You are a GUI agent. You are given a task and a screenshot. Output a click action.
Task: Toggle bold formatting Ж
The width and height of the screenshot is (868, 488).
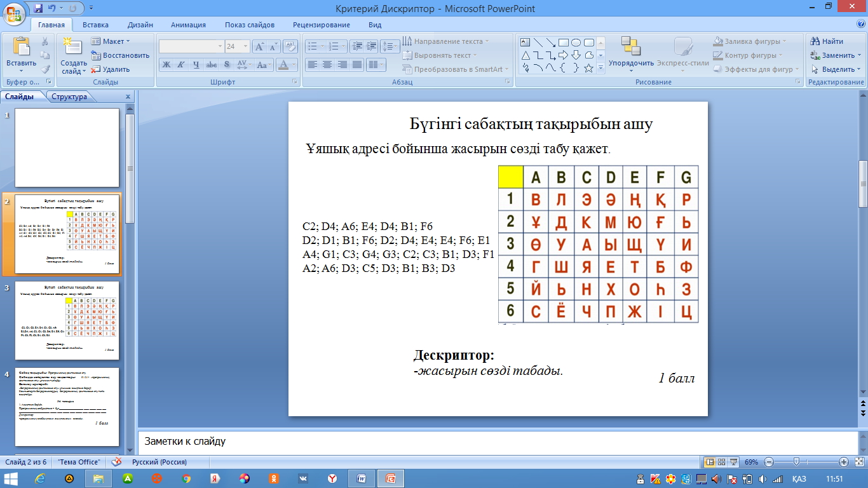(166, 65)
